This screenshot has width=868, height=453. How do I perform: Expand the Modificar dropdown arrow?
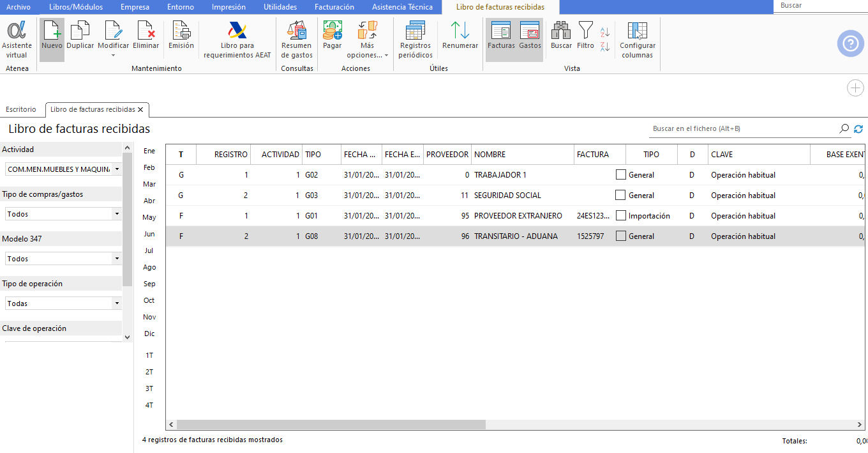click(113, 56)
